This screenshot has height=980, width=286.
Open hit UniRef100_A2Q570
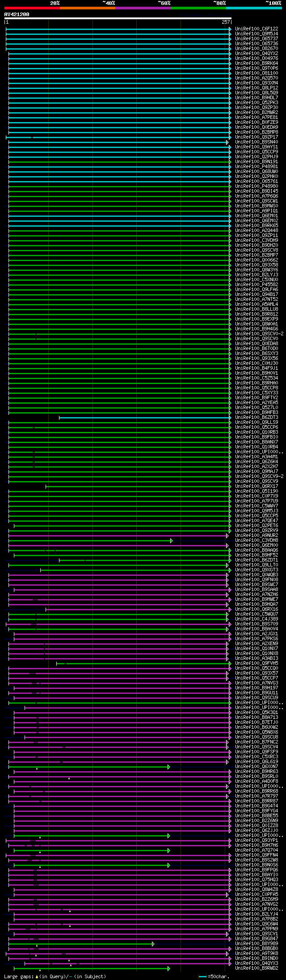click(x=257, y=78)
